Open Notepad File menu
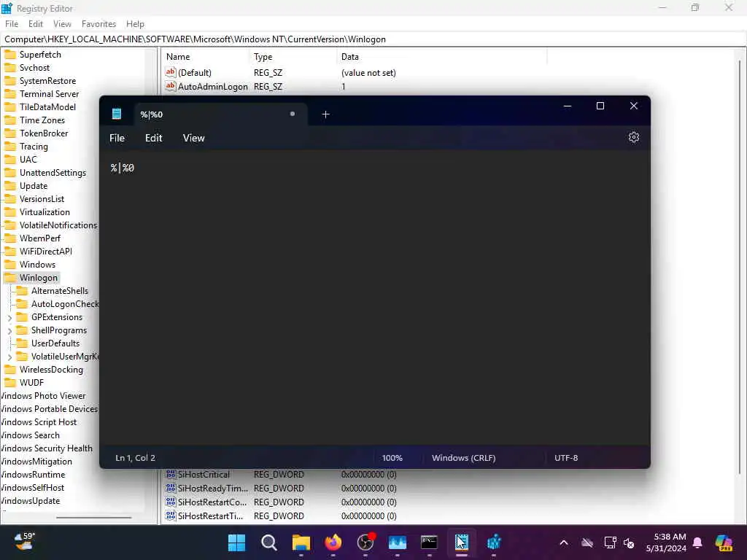The width and height of the screenshot is (747, 560). 117,138
